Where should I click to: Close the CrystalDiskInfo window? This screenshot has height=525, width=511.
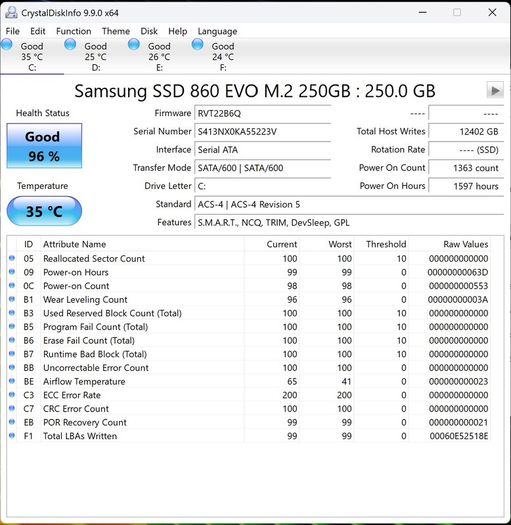pyautogui.click(x=492, y=12)
